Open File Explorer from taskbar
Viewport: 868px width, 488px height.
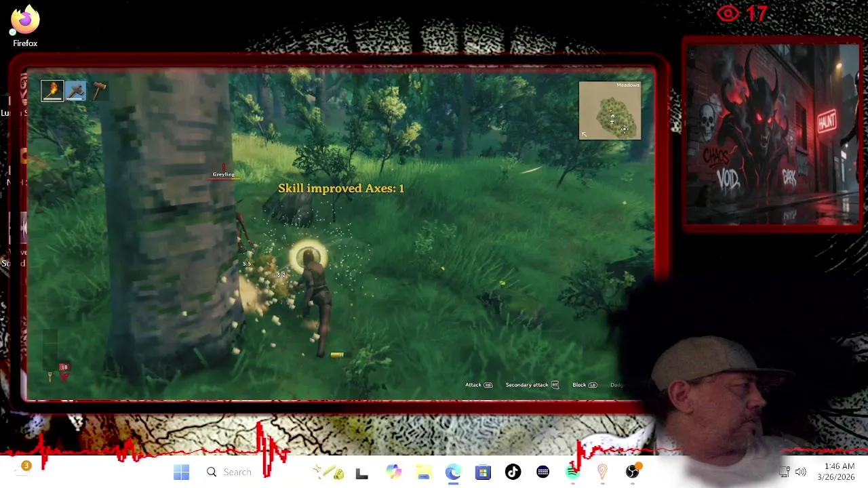[x=423, y=472]
